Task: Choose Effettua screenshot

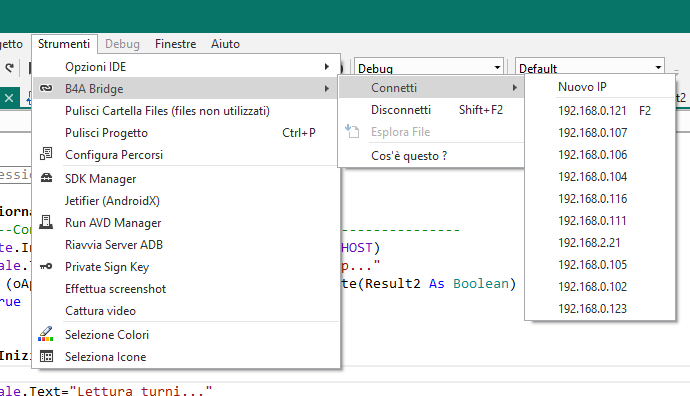Action: coord(186,289)
